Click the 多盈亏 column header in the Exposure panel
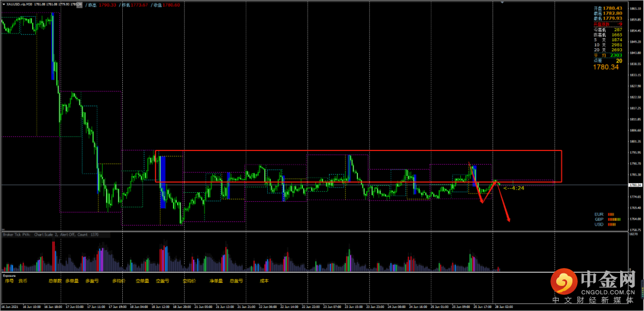 (92, 281)
